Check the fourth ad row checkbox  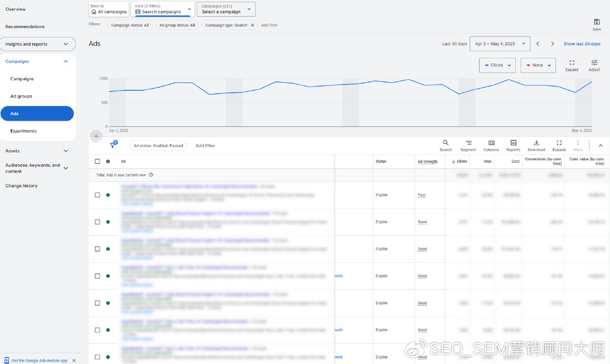coord(98,276)
